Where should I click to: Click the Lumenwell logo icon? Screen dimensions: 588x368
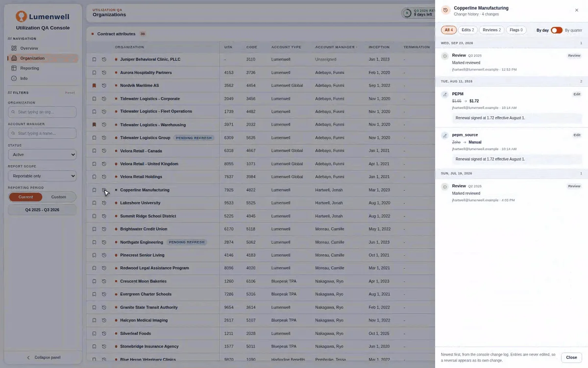pyautogui.click(x=21, y=16)
